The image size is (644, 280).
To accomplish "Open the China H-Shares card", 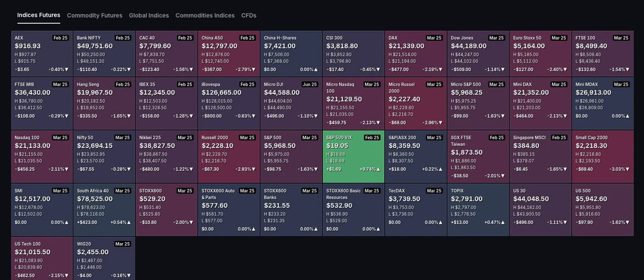I will (291, 54).
